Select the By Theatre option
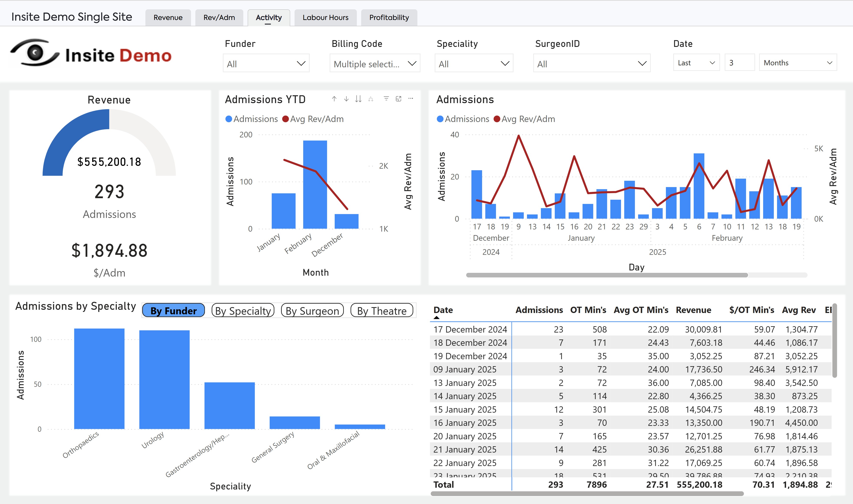The height and width of the screenshot is (504, 853). click(382, 310)
